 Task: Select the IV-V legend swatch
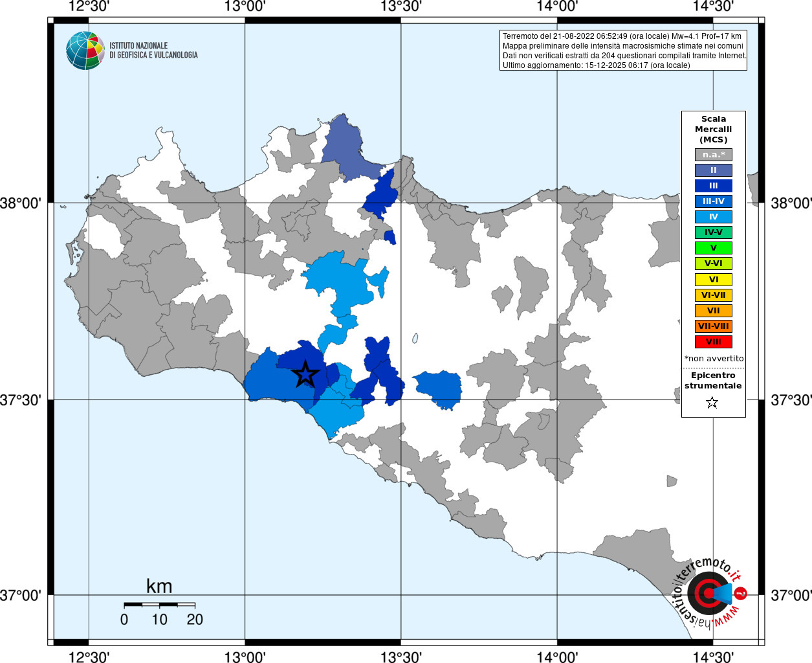[x=714, y=232]
